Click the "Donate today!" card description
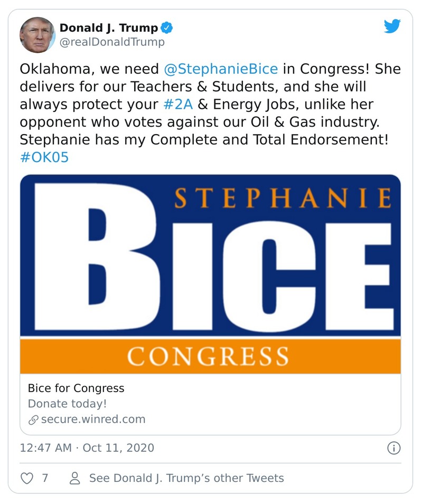Screen dimensions: 422x504 pyautogui.click(x=67, y=404)
